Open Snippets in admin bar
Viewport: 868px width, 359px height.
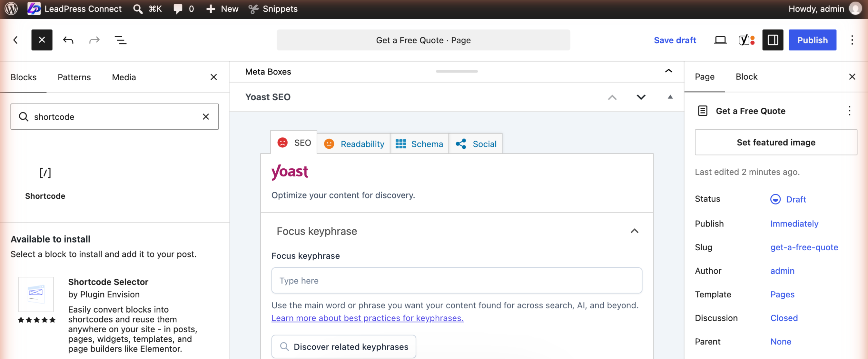click(273, 9)
